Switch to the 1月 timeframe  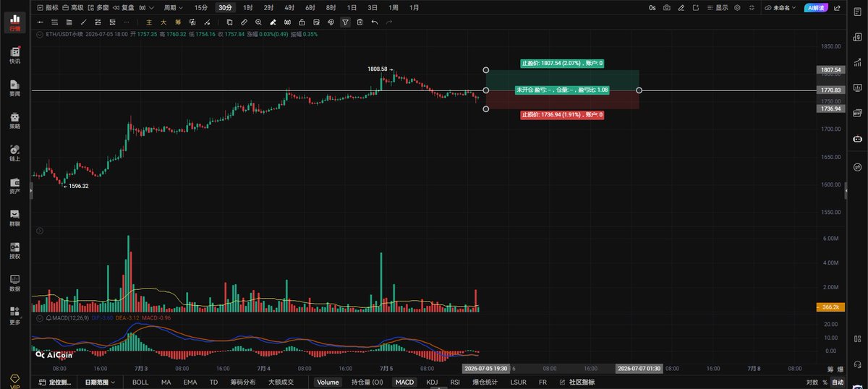click(414, 8)
